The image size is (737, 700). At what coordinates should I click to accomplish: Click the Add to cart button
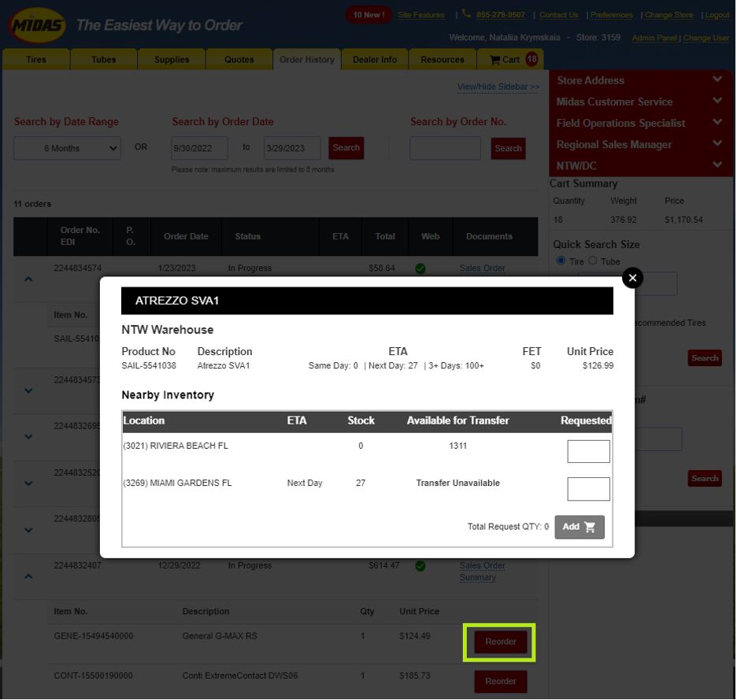[x=579, y=527]
